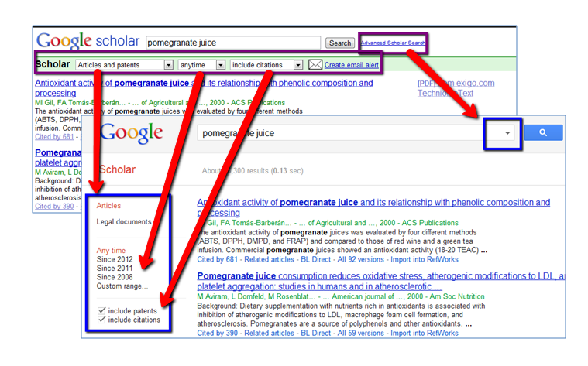The width and height of the screenshot is (588, 366).
Task: Open Cited by 681 in new window
Action: (x=218, y=259)
